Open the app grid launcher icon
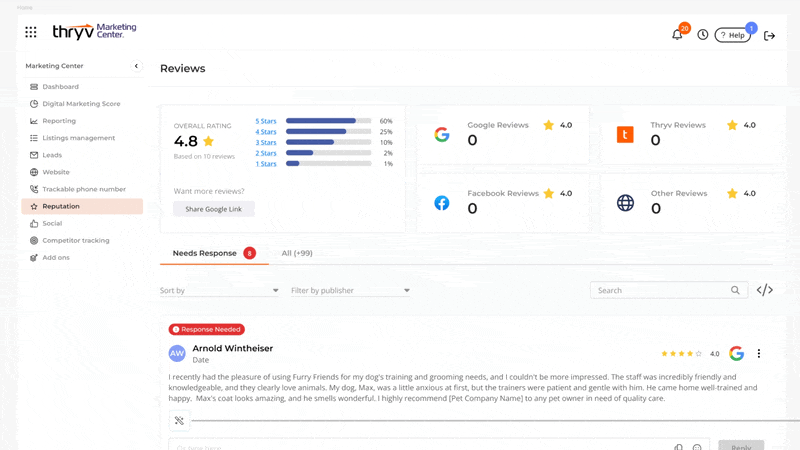The width and height of the screenshot is (800, 450). [31, 33]
